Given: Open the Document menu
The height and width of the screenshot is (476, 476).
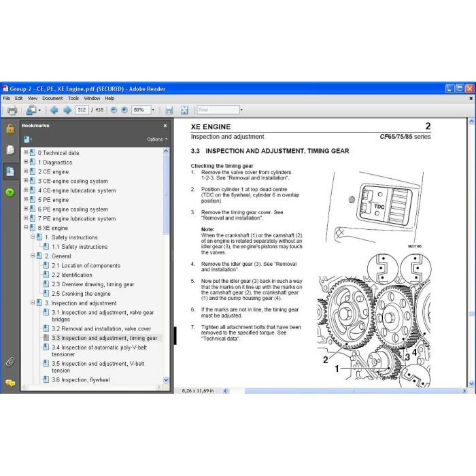Looking at the screenshot, I should pyautogui.click(x=52, y=99).
